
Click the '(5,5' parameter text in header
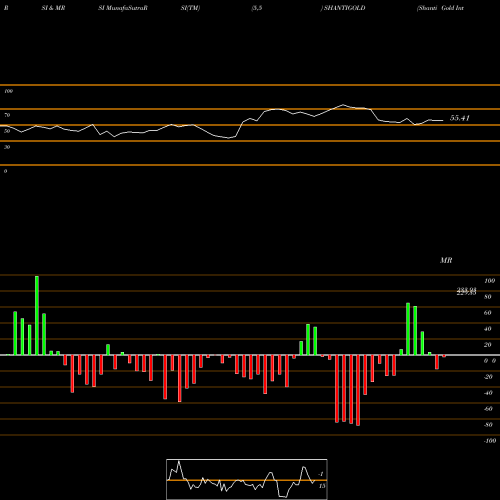(257, 8)
